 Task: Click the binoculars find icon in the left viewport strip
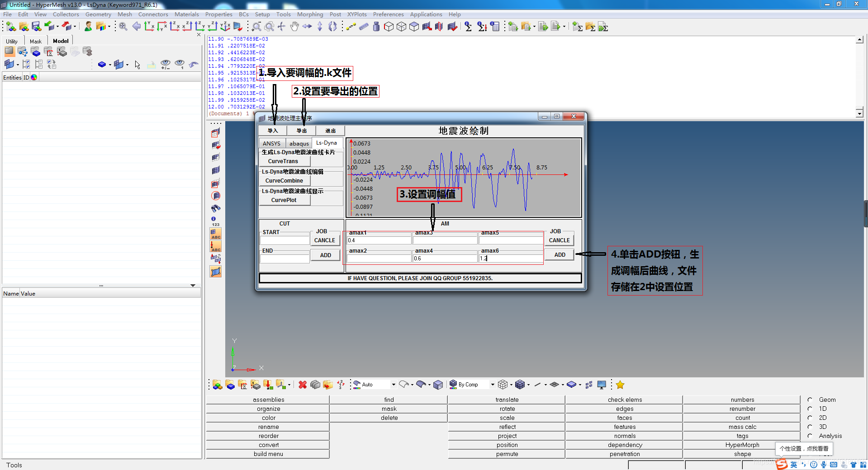coord(216,208)
